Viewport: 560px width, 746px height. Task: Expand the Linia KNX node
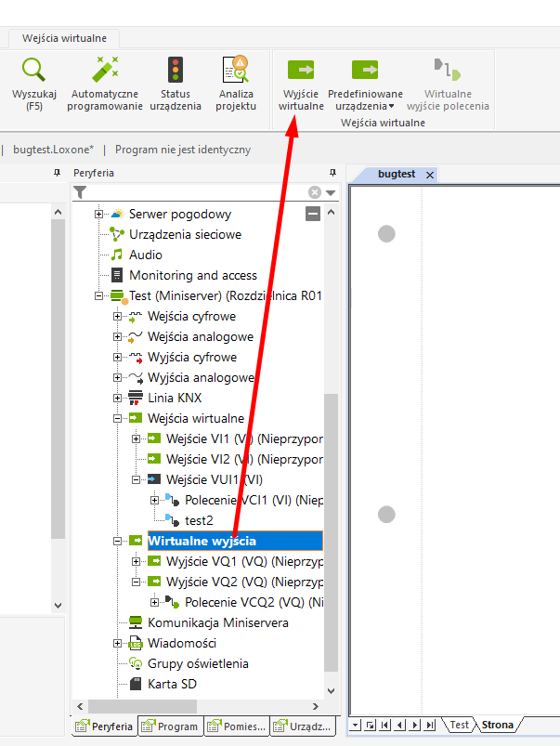click(x=118, y=399)
